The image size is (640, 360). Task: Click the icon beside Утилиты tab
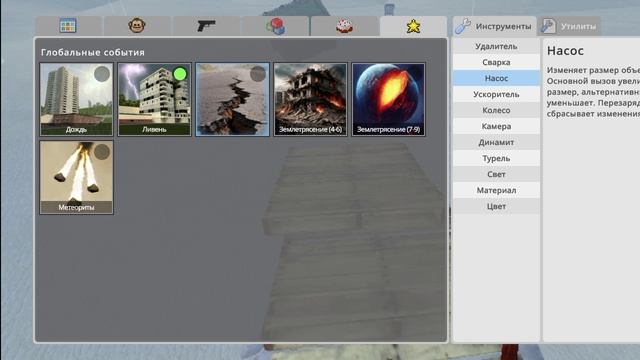[548, 26]
